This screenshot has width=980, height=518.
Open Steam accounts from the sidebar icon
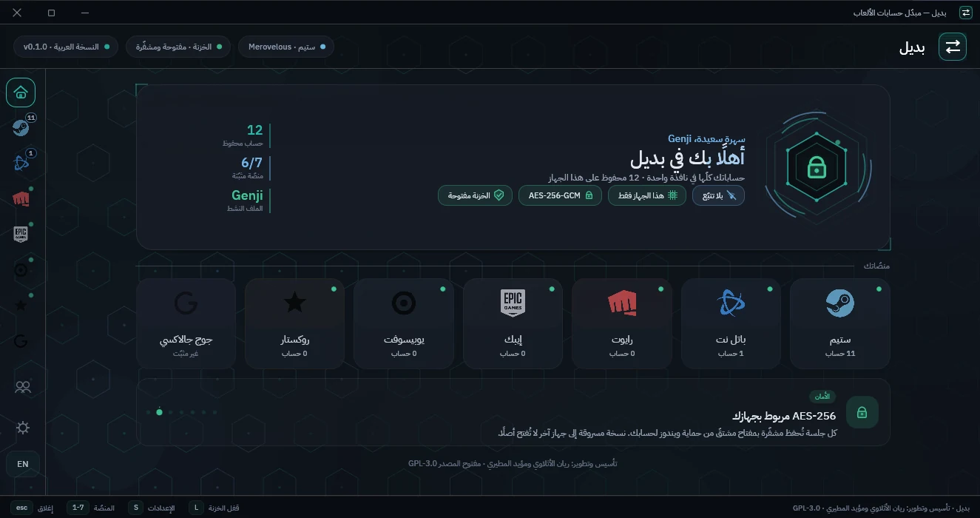click(x=21, y=128)
